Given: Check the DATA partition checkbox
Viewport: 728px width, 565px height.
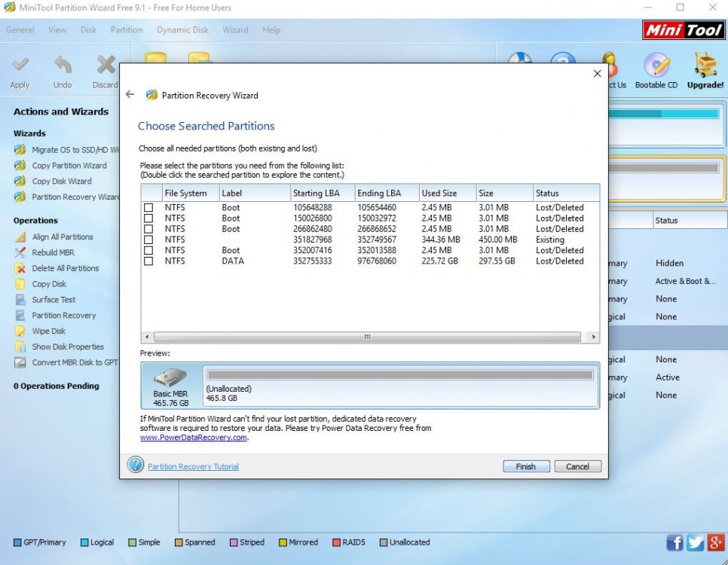Looking at the screenshot, I should pyautogui.click(x=148, y=261).
